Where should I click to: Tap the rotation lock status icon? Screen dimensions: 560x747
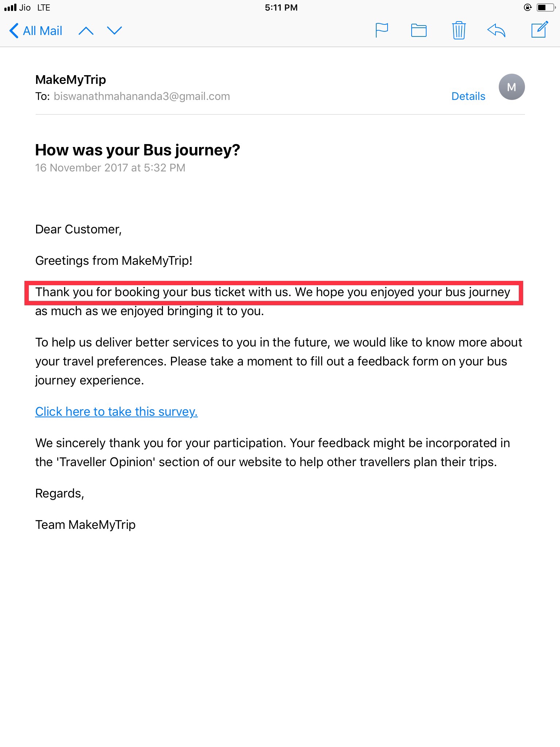[x=528, y=7]
